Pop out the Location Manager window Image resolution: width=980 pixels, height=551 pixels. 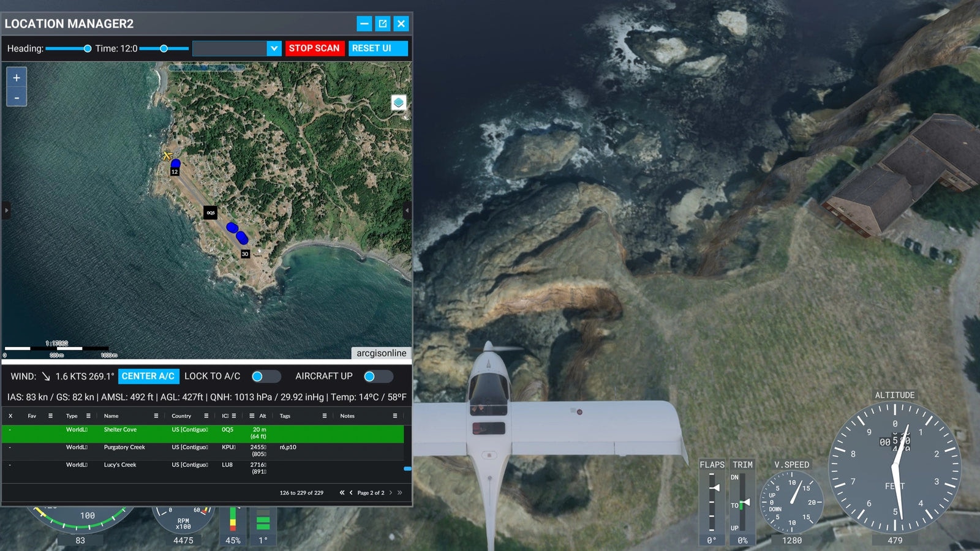click(383, 24)
